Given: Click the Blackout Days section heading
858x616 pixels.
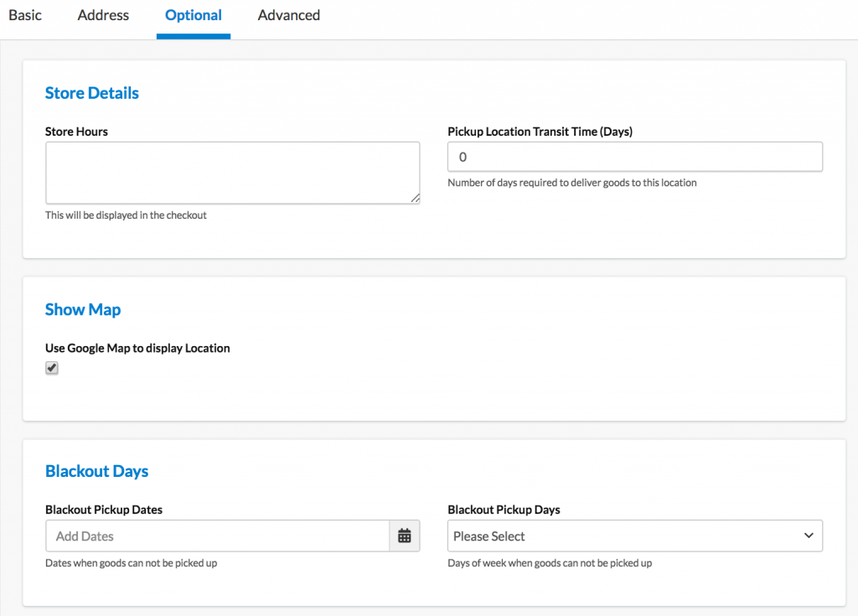Looking at the screenshot, I should [x=96, y=471].
